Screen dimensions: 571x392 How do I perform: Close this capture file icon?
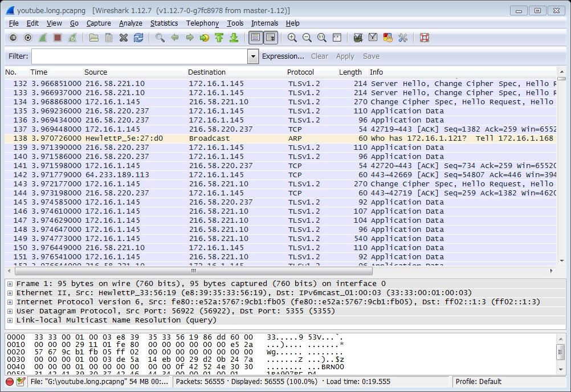coord(124,38)
